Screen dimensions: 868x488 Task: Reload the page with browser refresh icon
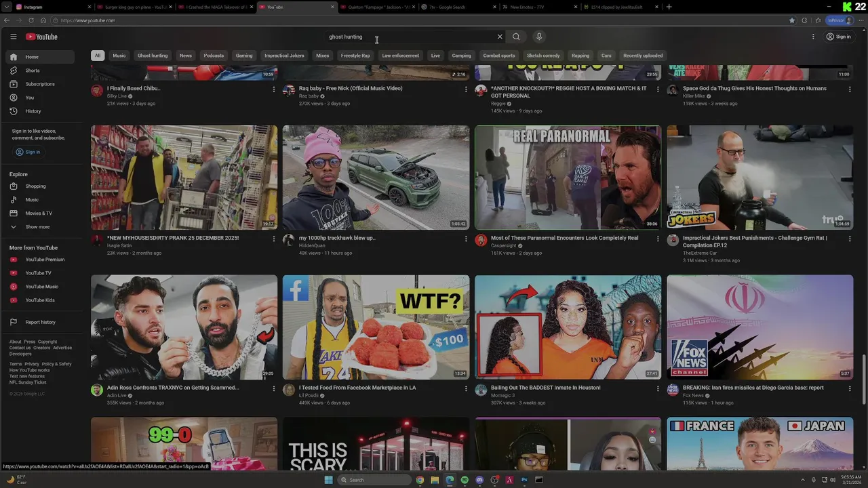(31, 20)
